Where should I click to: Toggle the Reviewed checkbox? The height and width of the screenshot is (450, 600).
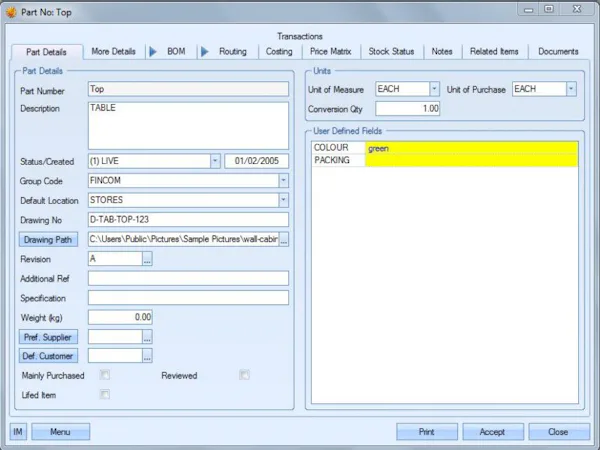[244, 375]
